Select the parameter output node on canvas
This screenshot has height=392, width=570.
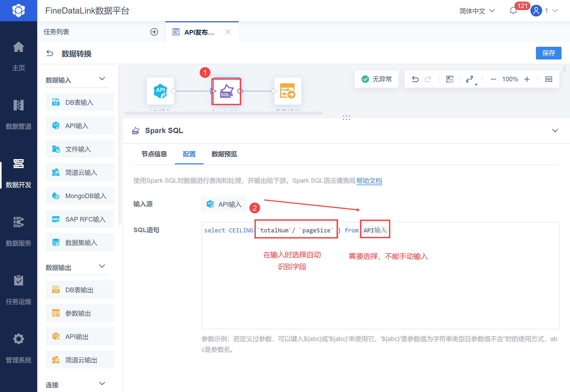click(x=288, y=91)
